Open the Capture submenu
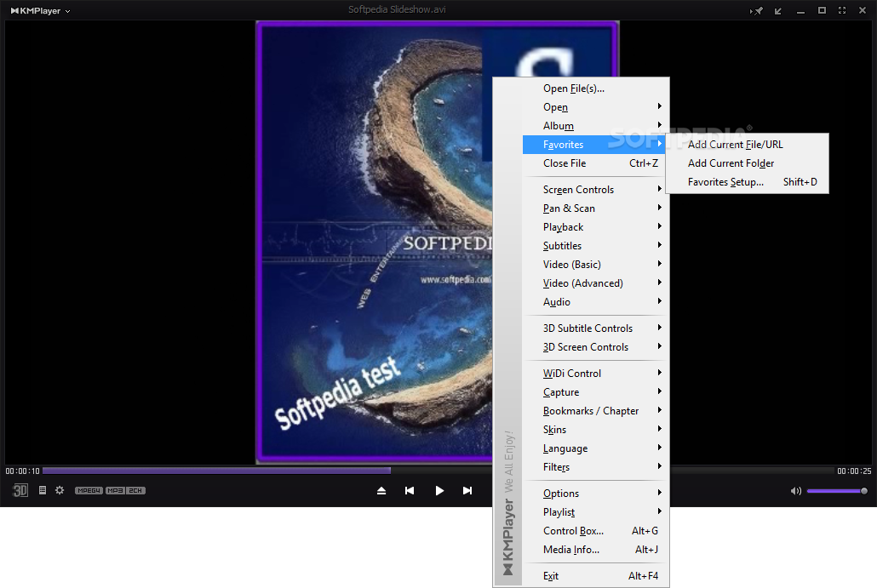This screenshot has height=588, width=877. (x=596, y=391)
